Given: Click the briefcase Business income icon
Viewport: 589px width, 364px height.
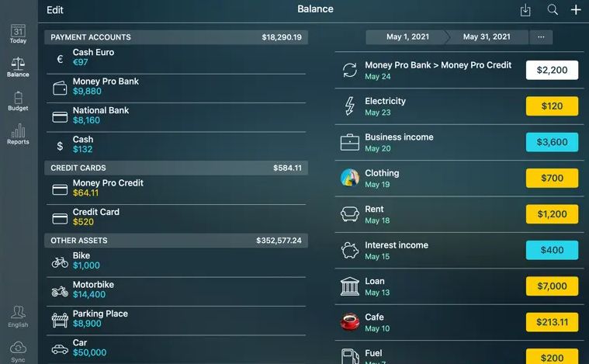Looking at the screenshot, I should click(x=350, y=142).
